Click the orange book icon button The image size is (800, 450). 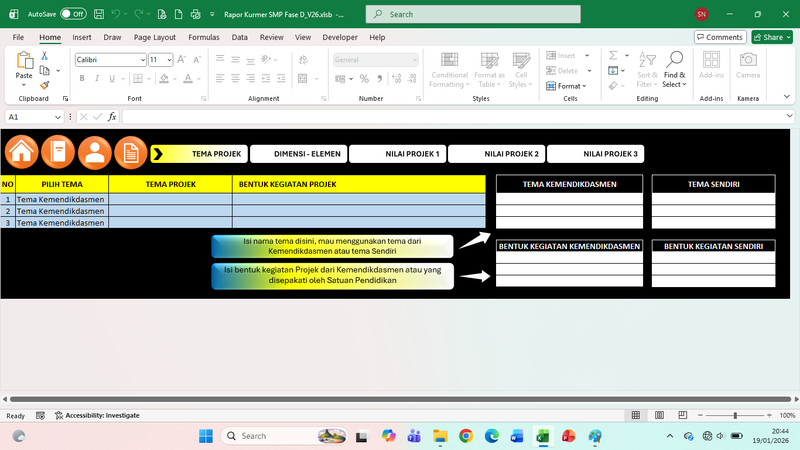click(58, 152)
